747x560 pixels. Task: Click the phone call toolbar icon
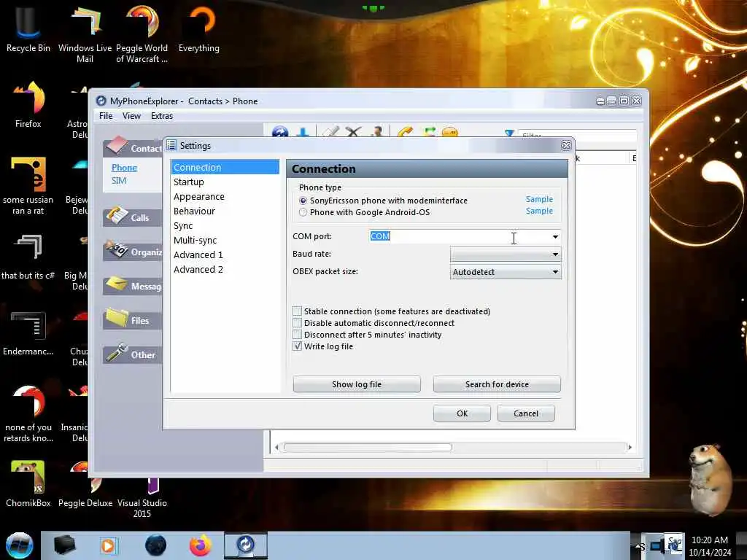[x=404, y=133]
